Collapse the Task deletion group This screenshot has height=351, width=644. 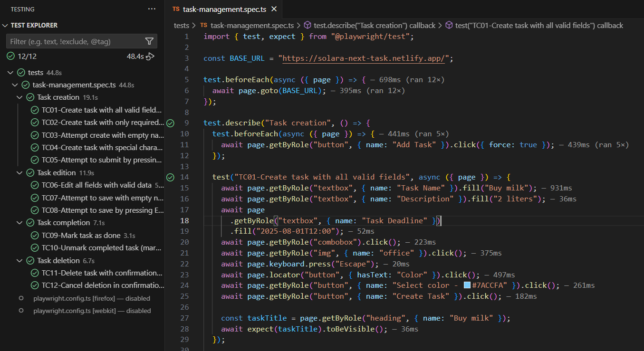point(19,260)
